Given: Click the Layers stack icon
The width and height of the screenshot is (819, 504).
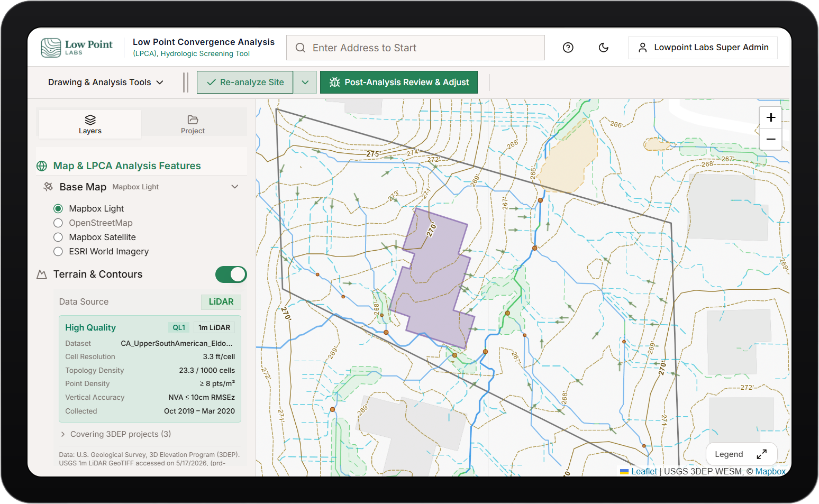Looking at the screenshot, I should click(x=90, y=120).
